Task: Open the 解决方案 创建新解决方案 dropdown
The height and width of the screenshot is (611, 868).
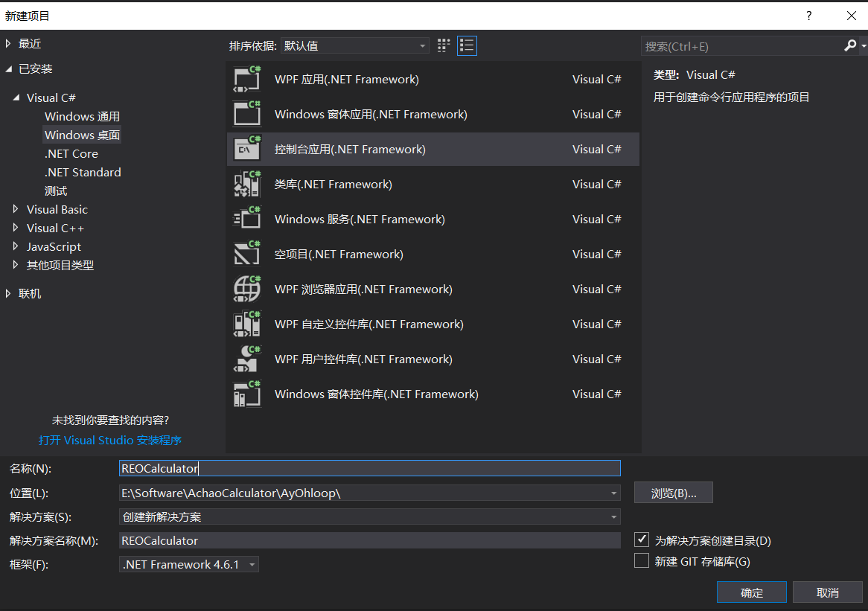Action: click(370, 517)
